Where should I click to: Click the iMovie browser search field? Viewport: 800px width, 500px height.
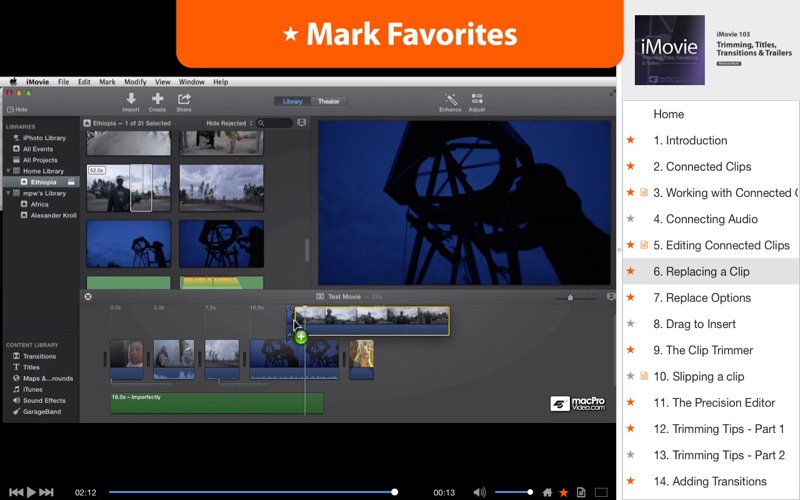pos(275,123)
